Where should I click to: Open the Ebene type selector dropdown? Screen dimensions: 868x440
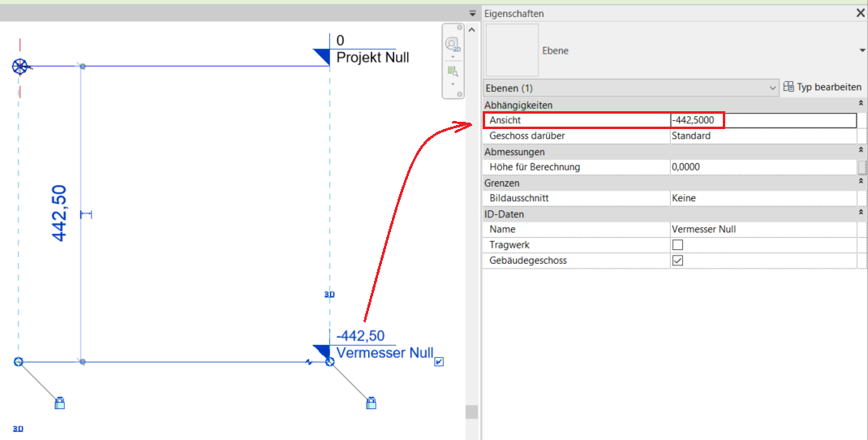point(862,50)
